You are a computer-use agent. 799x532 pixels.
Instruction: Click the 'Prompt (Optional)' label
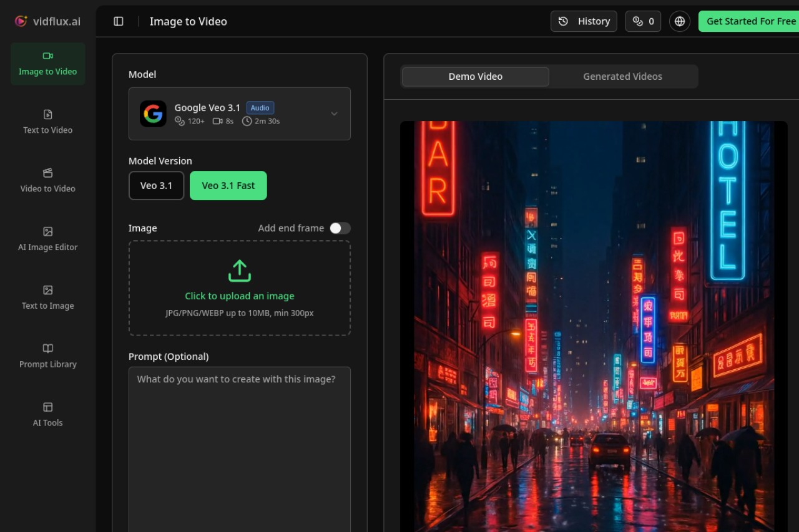point(169,357)
